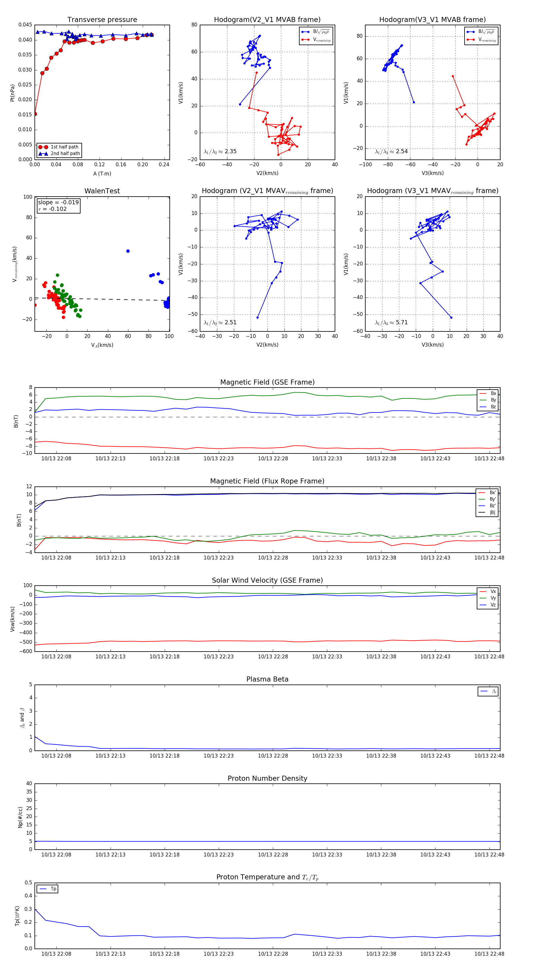This screenshot has width=535, height=980.
Task: Click the 'Hodogram(V3_V1 MVAB frame)' title
Action: point(432,20)
